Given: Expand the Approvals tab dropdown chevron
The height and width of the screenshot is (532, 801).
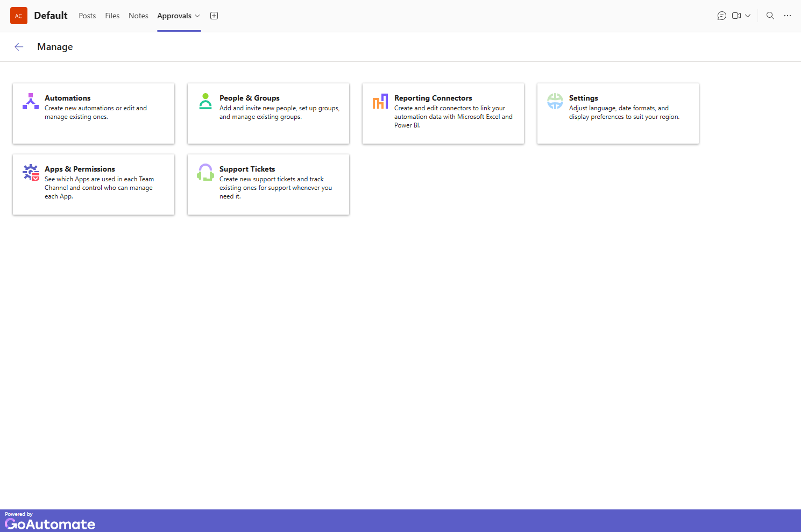Looking at the screenshot, I should [197, 16].
